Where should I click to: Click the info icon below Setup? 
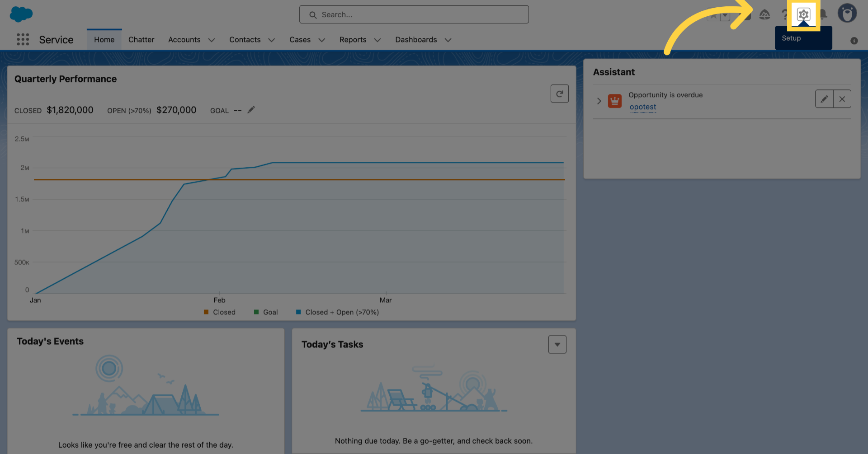(x=854, y=41)
